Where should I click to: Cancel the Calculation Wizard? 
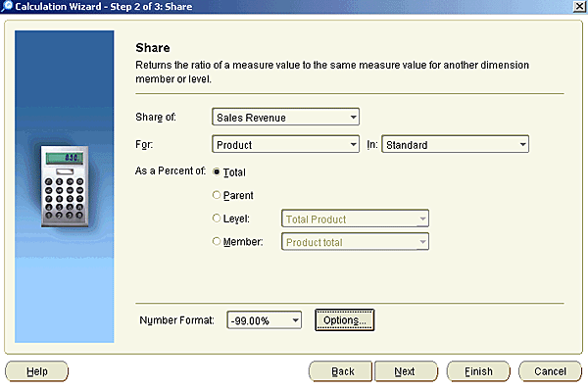pyautogui.click(x=550, y=371)
